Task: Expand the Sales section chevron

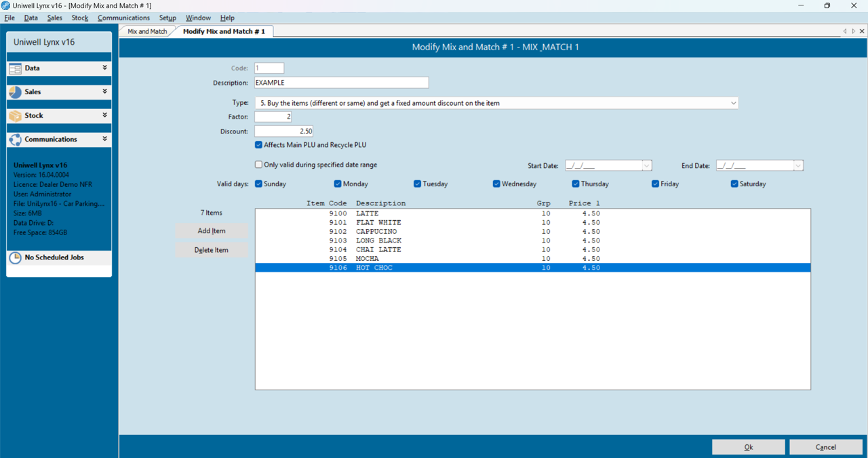Action: tap(104, 91)
